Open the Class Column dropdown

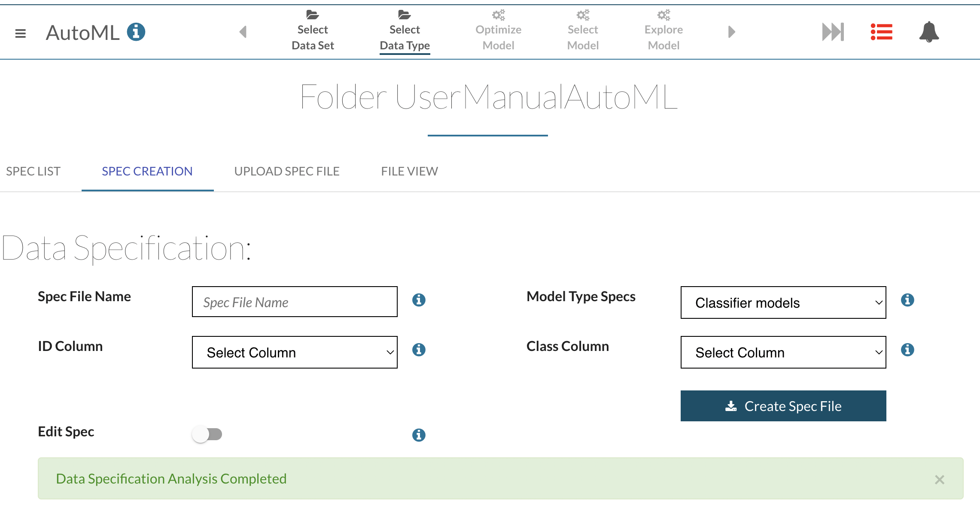783,352
